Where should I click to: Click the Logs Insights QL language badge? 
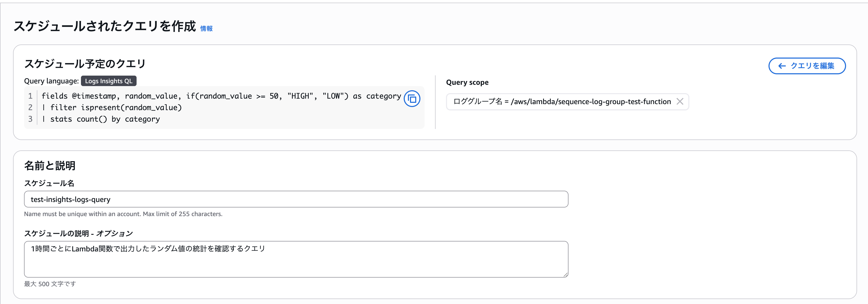pos(109,81)
